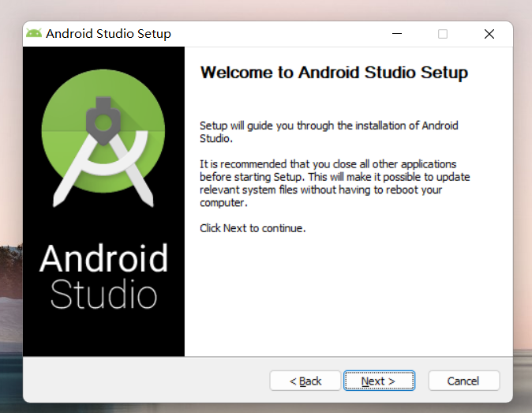Click the "Android Studio" wordmark on black panel
Screen dimensions: 532x413
104,276
